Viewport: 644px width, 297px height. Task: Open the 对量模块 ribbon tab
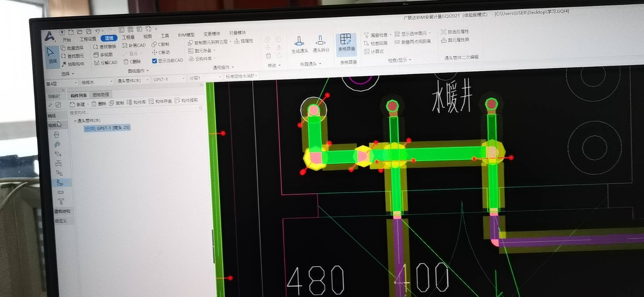click(x=237, y=33)
